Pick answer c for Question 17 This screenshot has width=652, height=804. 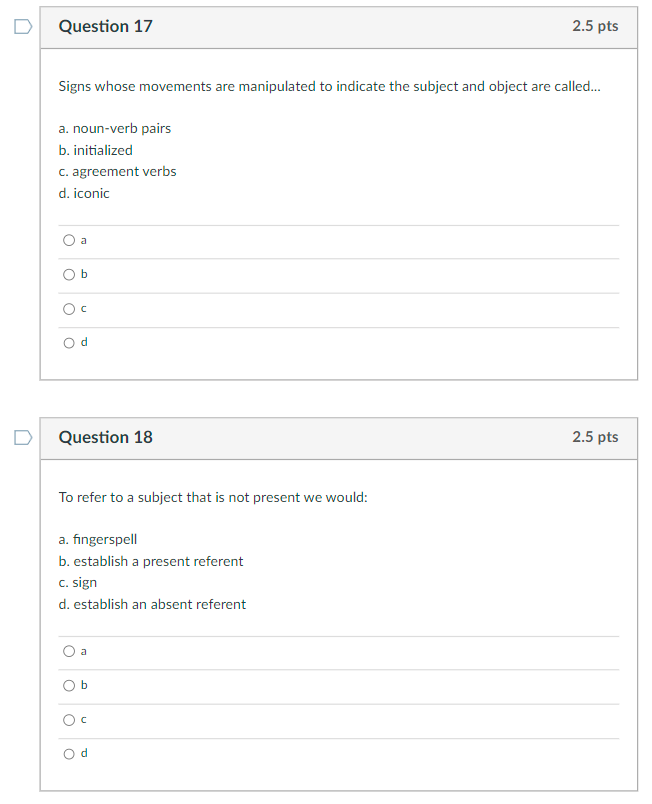pyautogui.click(x=69, y=308)
